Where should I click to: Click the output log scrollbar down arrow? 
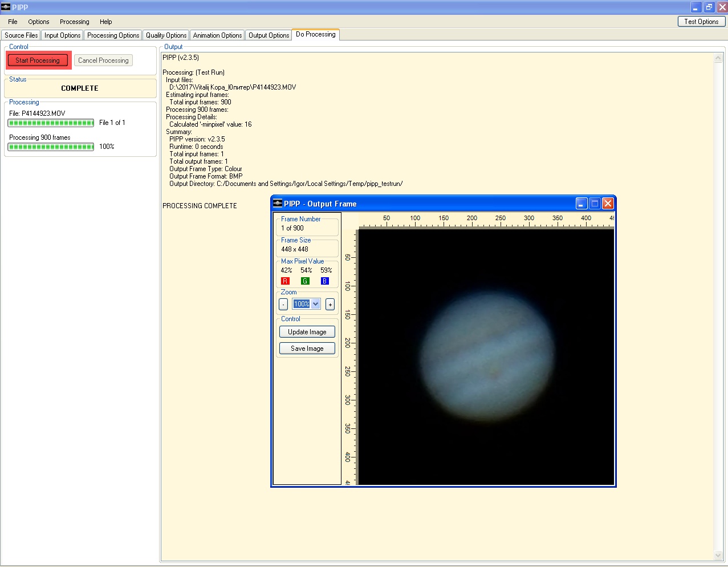[x=718, y=556]
